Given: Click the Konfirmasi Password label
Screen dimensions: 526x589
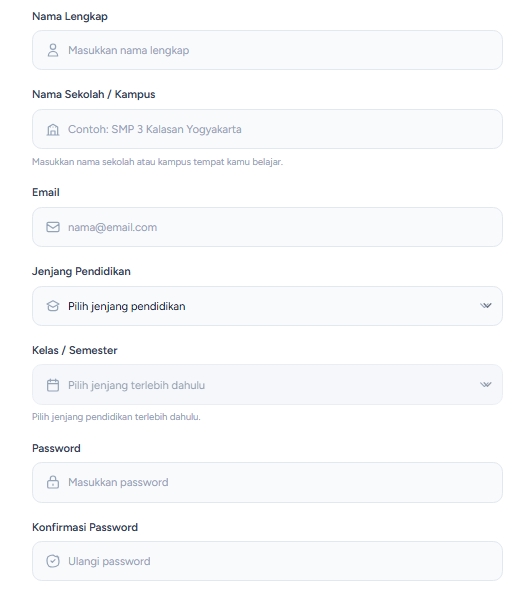Looking at the screenshot, I should tap(85, 527).
